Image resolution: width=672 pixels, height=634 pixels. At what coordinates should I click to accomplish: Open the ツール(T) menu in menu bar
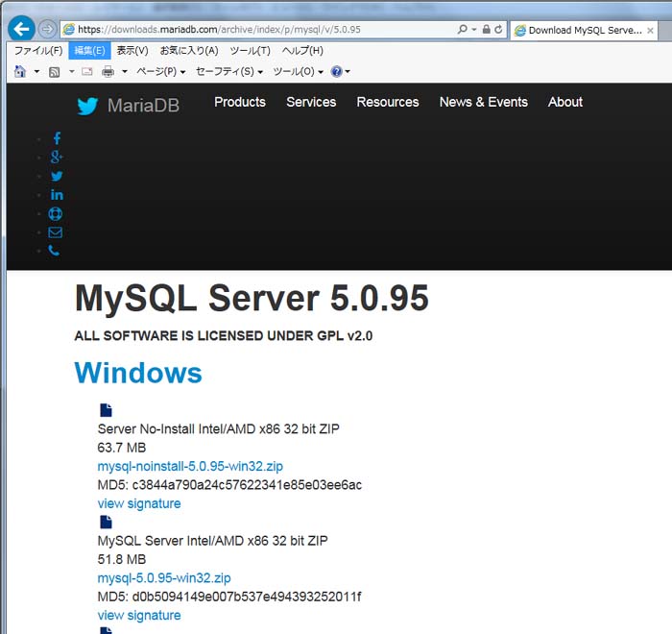[x=251, y=51]
